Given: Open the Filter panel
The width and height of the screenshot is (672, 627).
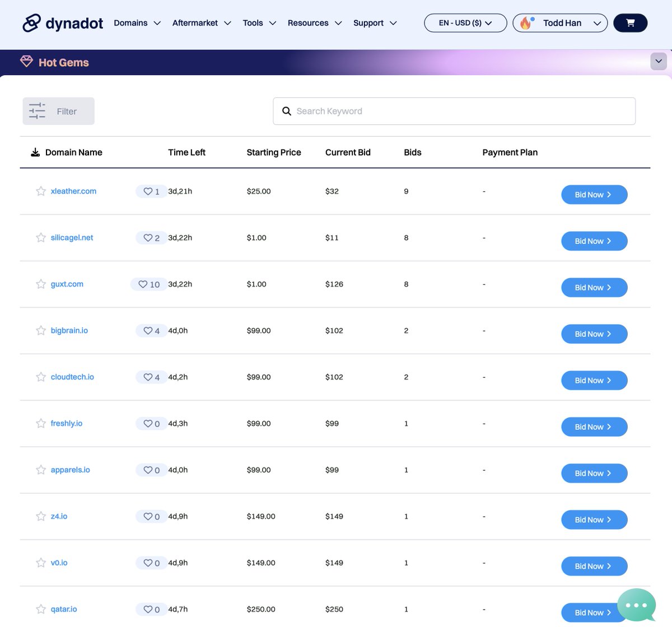Looking at the screenshot, I should (x=58, y=111).
